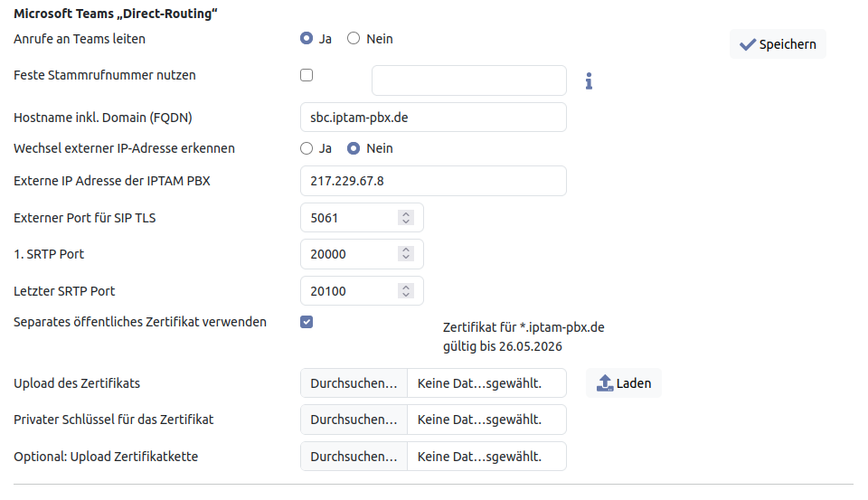Select 'Nein' for Anrufe an Teams leiten
This screenshot has height=500, width=868.
(354, 39)
